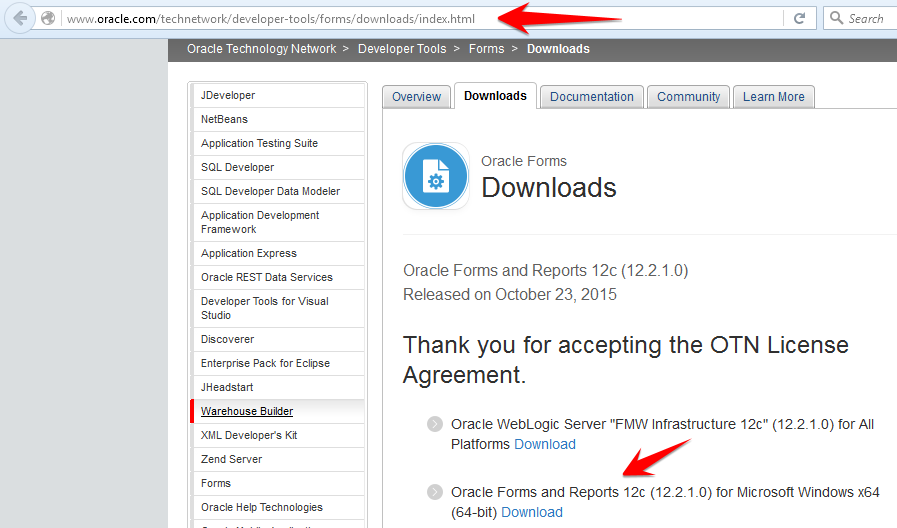Open SQL Developer sidebar item

click(x=279, y=168)
